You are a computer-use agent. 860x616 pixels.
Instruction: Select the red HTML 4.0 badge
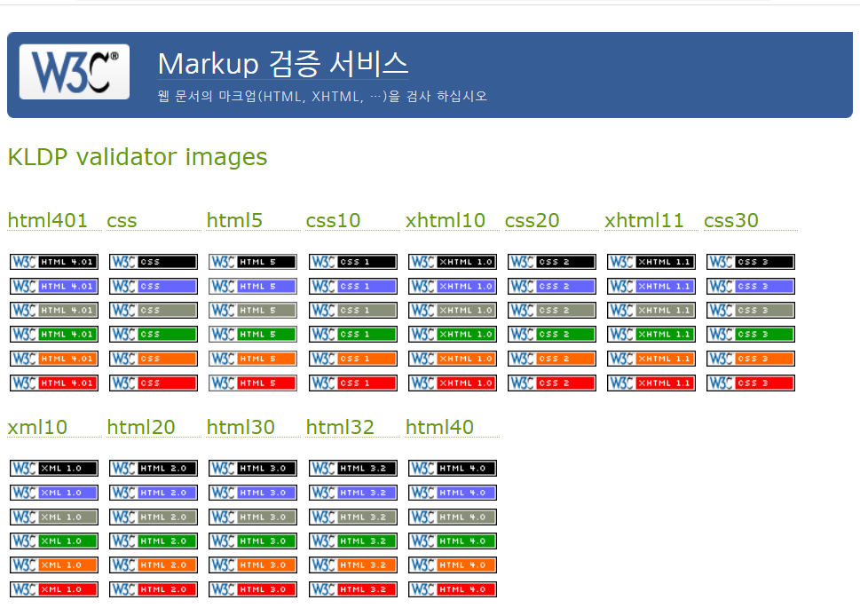point(453,589)
